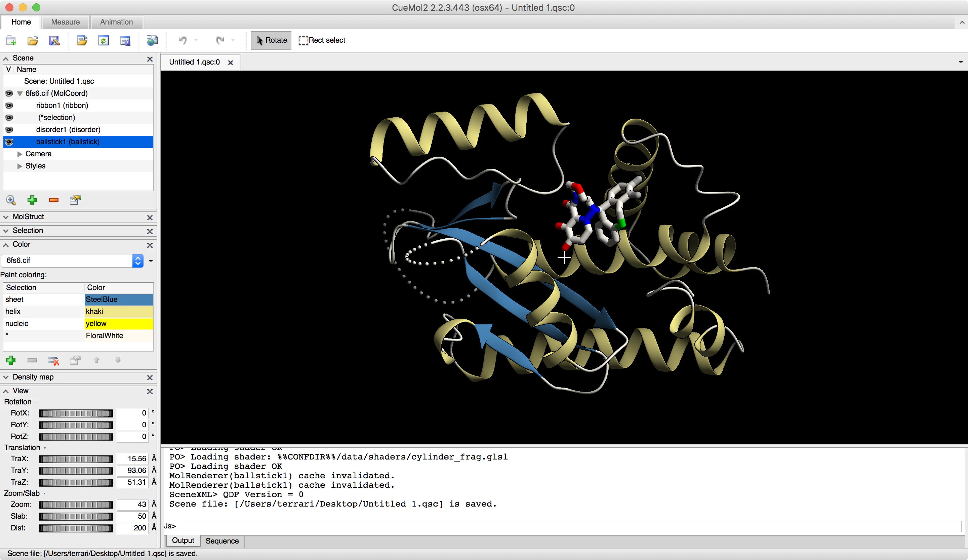Screen dimensions: 968x560
Task: Close the Color panel with X
Action: tap(150, 245)
